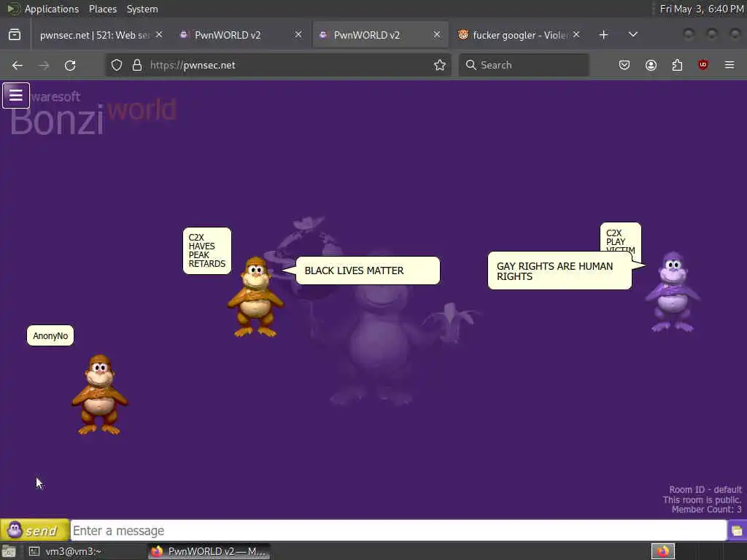
Task: Open the tracking protection shield icon
Action: [x=117, y=65]
